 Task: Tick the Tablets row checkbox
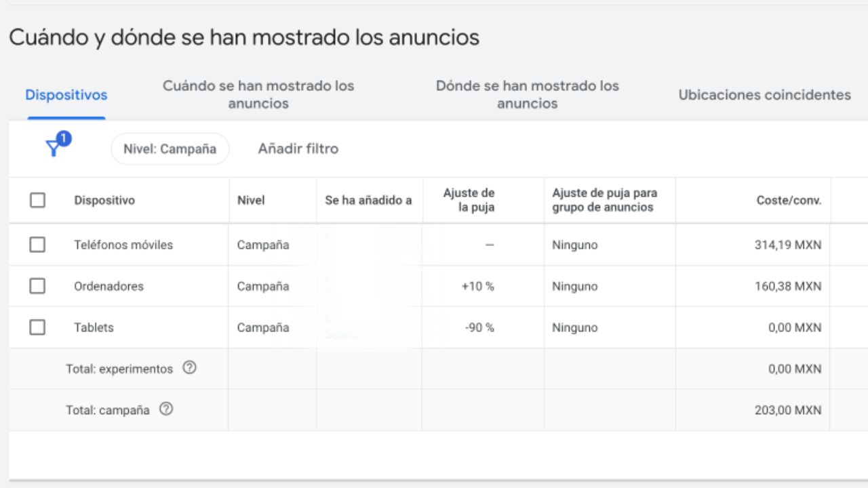(37, 327)
